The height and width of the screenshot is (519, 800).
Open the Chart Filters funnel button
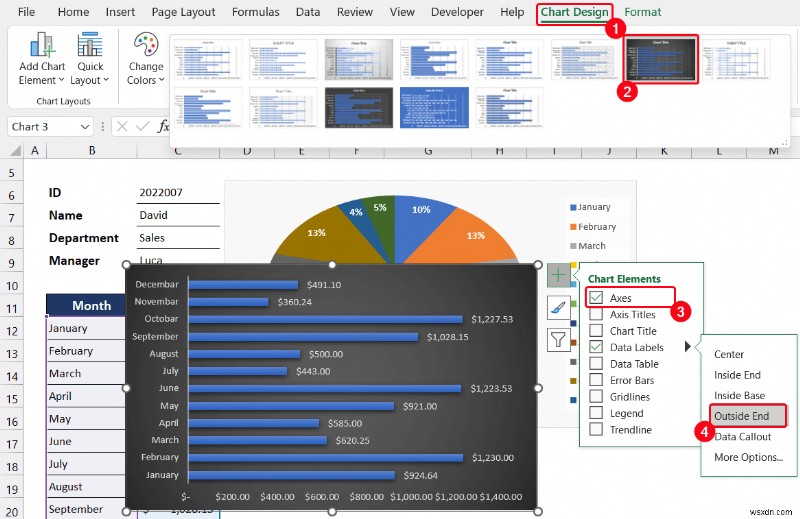click(559, 340)
